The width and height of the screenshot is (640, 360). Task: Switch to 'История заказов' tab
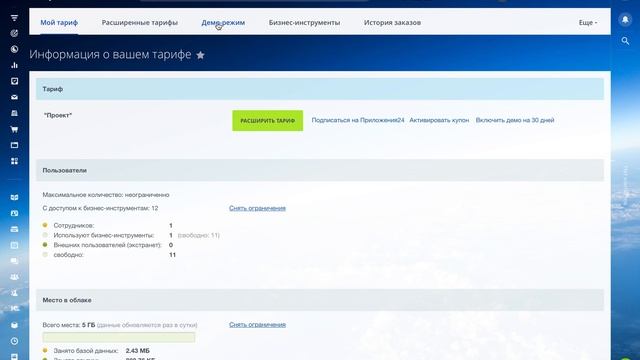tap(392, 23)
